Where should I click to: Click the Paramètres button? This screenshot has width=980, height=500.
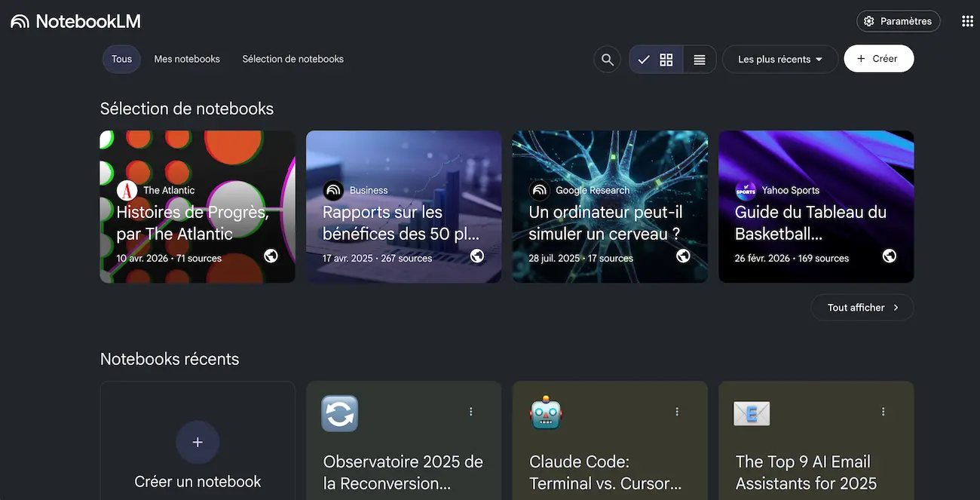899,21
